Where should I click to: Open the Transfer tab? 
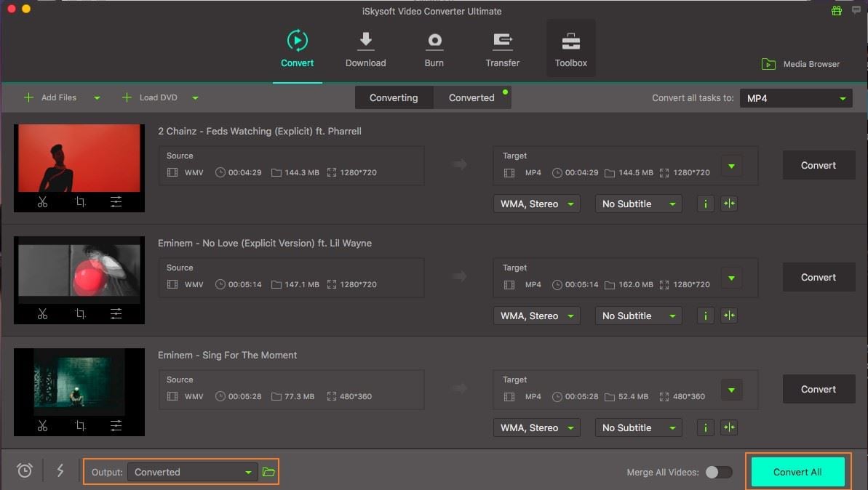(x=502, y=49)
